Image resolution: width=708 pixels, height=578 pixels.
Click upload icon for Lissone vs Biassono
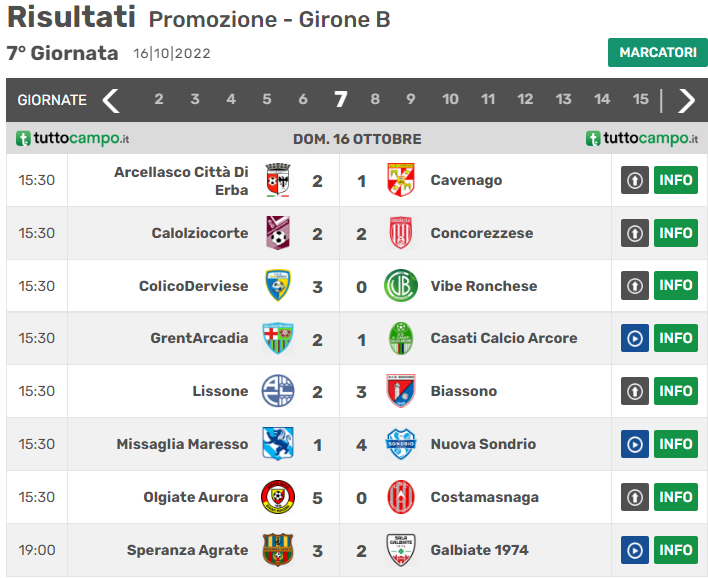pos(635,391)
